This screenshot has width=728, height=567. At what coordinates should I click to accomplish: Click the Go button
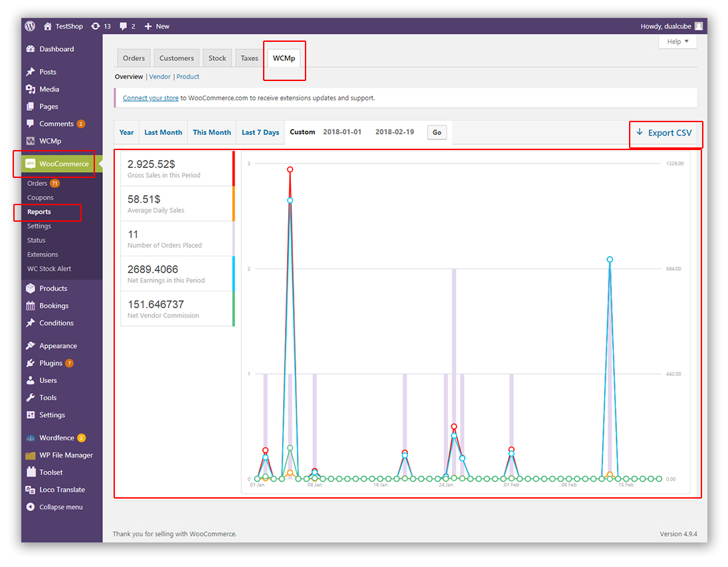437,132
